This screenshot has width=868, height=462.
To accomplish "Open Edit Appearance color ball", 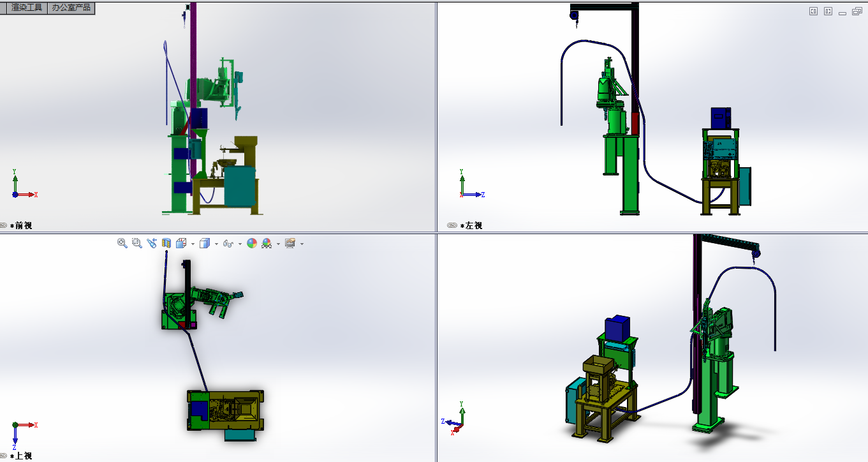I will point(252,243).
